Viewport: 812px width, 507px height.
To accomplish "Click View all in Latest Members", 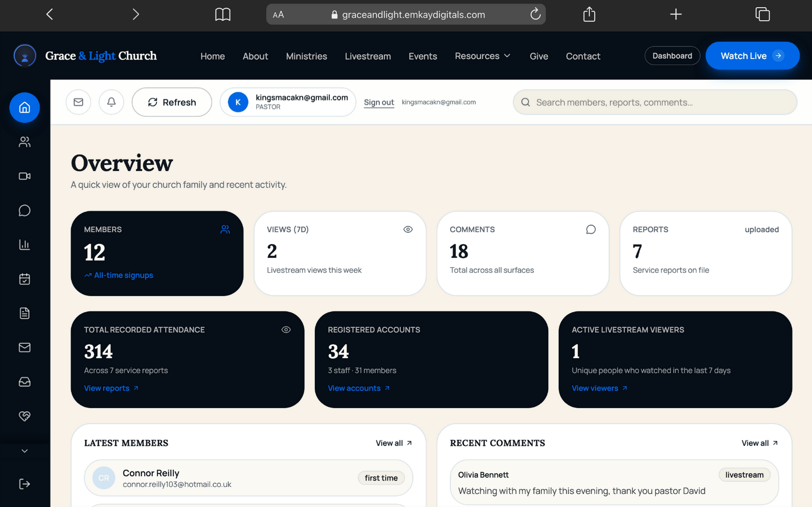I will coord(394,443).
